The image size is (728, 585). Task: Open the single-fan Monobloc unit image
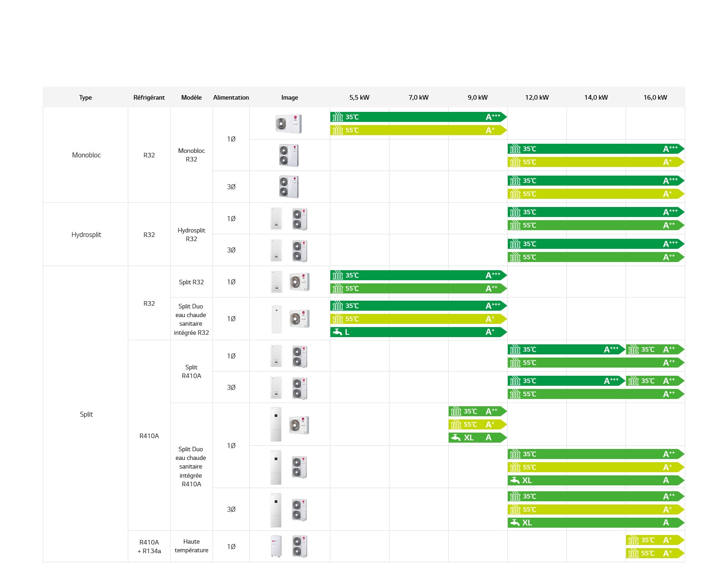[x=289, y=124]
